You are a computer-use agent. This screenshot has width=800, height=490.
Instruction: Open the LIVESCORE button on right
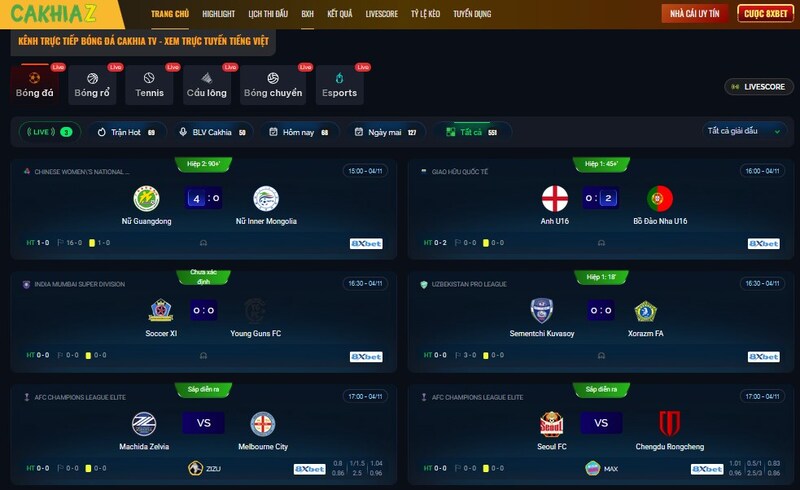pyautogui.click(x=759, y=87)
